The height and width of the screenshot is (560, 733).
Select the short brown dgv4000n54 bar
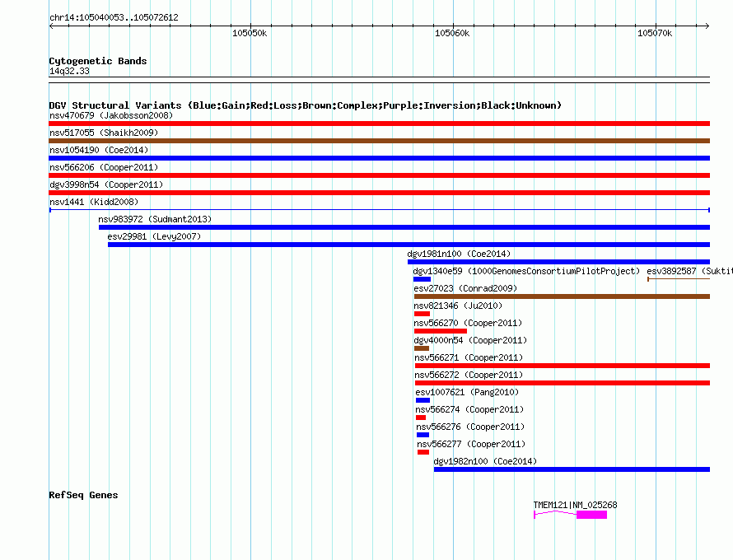pyautogui.click(x=422, y=348)
